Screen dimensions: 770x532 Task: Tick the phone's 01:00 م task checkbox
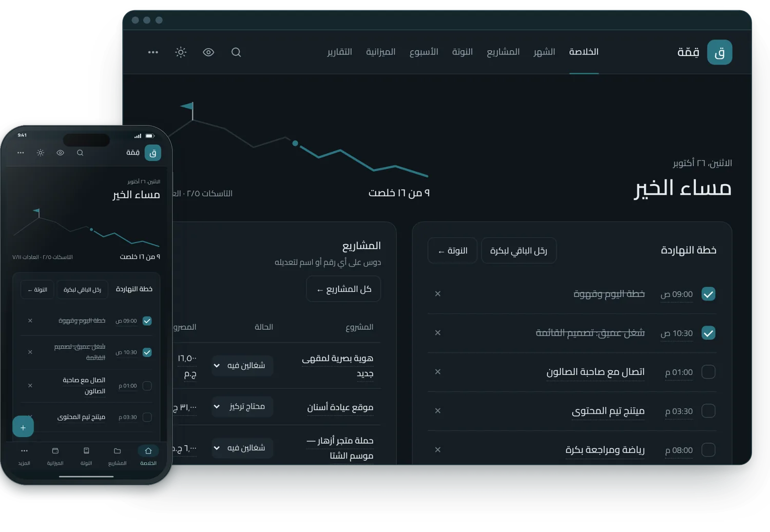click(x=147, y=386)
